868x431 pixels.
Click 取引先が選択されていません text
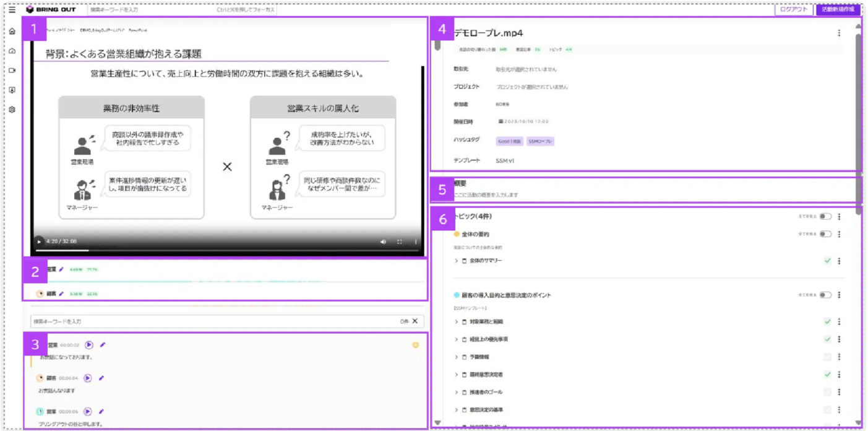[526, 69]
